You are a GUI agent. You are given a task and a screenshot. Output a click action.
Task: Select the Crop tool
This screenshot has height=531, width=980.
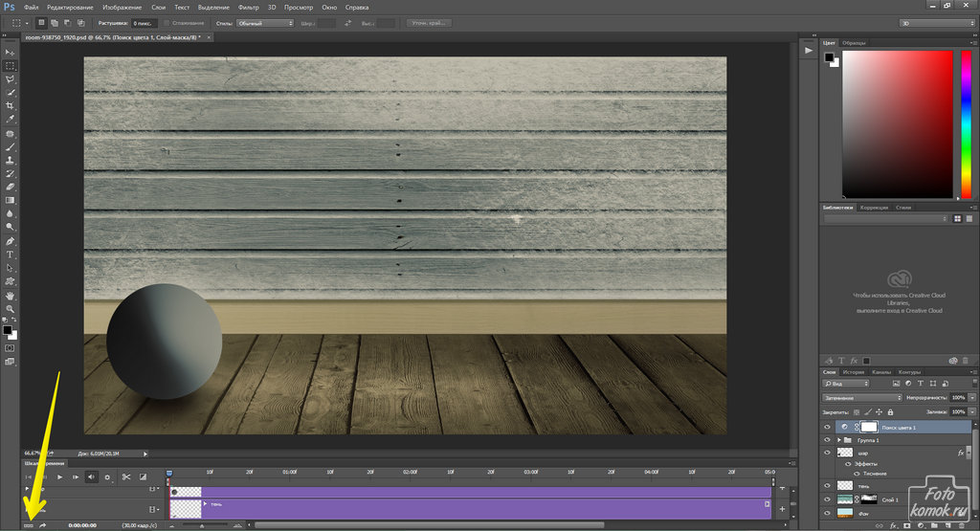[10, 106]
